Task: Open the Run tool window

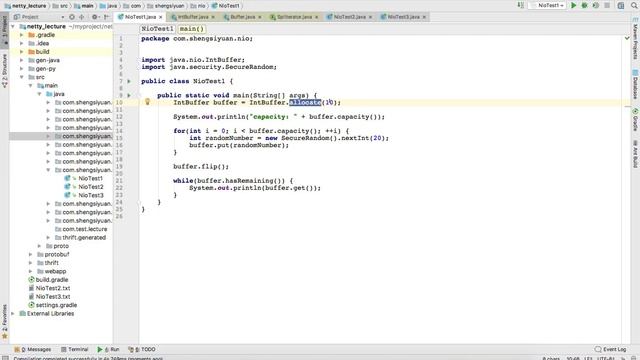Action: 108,349
